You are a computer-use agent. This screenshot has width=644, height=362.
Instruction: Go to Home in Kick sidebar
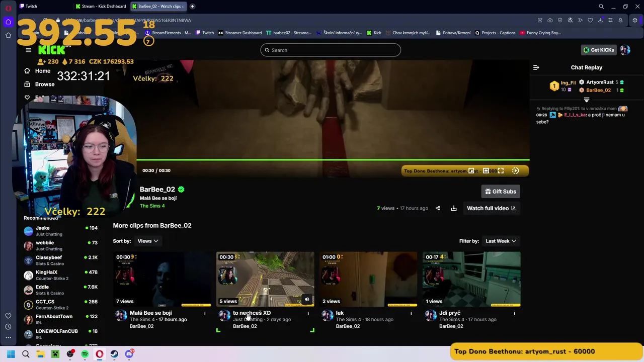coord(38,71)
